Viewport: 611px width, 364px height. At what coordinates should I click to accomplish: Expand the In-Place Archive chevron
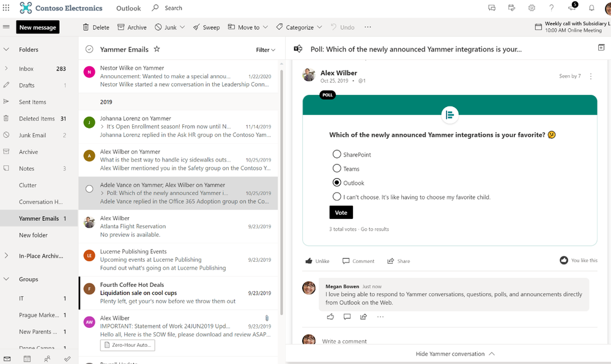6,256
